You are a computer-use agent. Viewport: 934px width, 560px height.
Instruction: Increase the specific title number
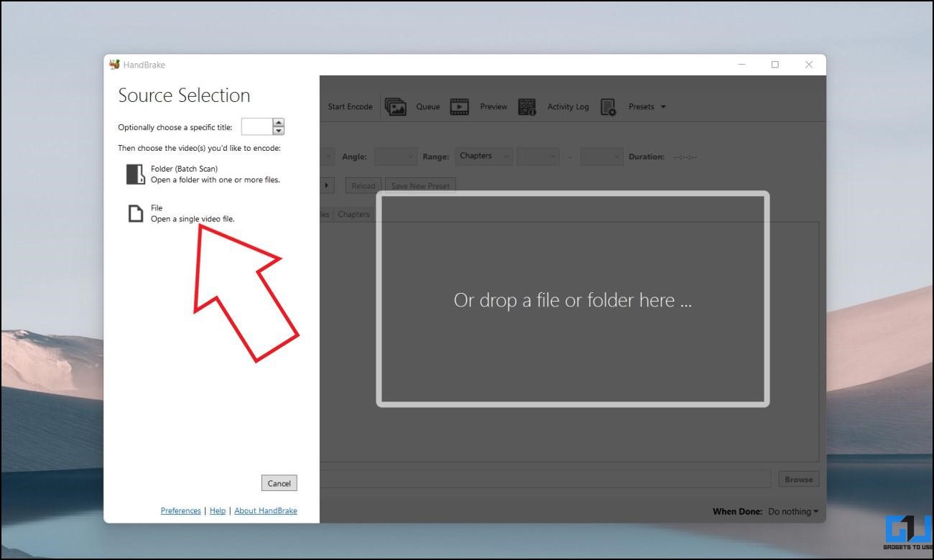point(279,123)
